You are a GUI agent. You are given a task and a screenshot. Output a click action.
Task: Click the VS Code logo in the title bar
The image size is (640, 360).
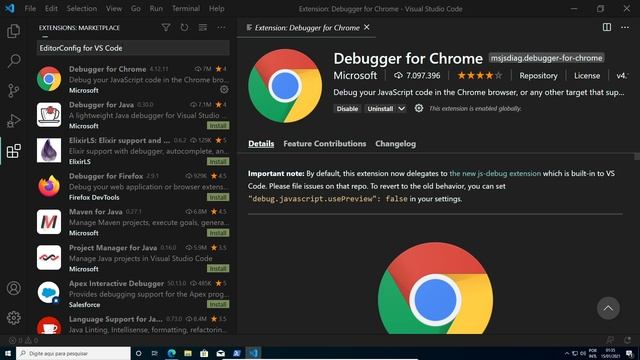coord(9,8)
